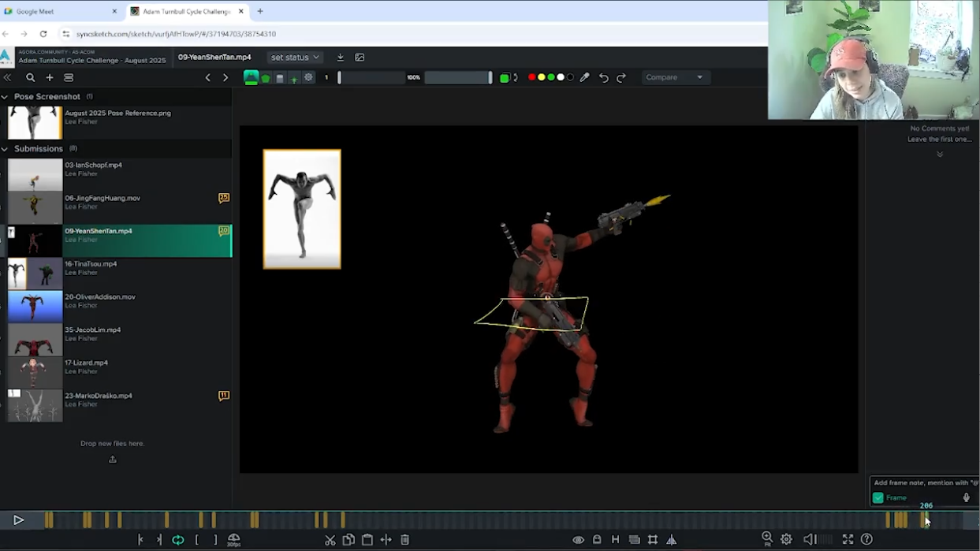Open the settings gear in bottom bar

pos(786,539)
